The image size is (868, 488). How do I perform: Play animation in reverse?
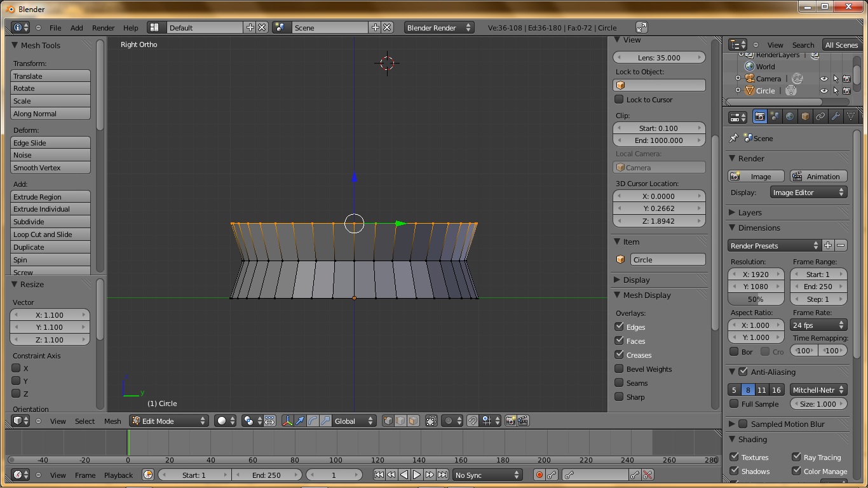click(404, 475)
